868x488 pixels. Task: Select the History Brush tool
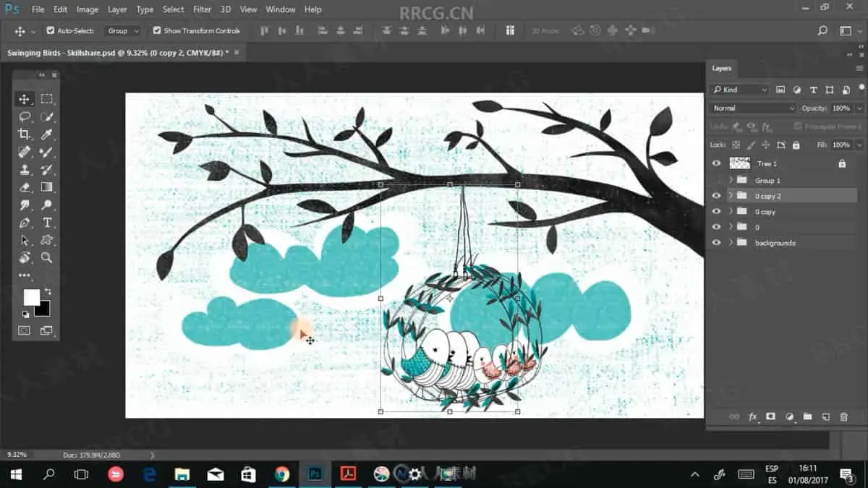[x=47, y=170]
